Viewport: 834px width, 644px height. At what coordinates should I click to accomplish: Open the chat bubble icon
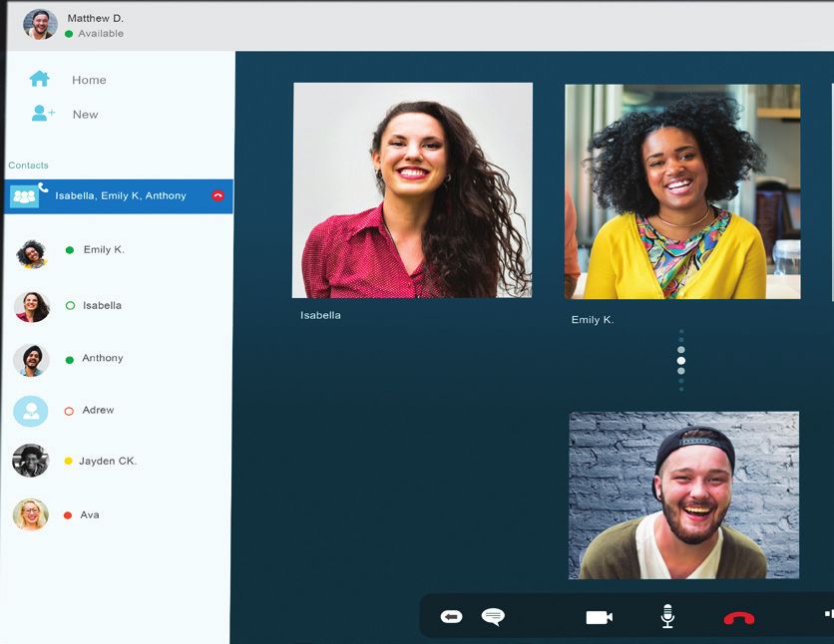point(493,616)
